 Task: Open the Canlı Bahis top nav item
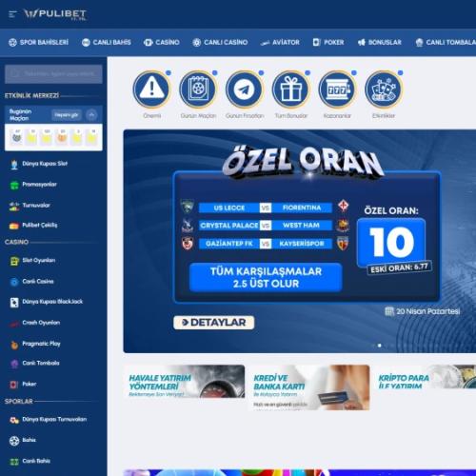(107, 42)
